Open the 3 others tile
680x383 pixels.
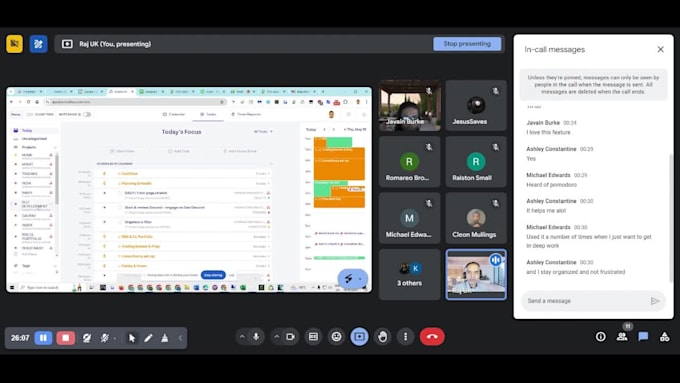409,275
